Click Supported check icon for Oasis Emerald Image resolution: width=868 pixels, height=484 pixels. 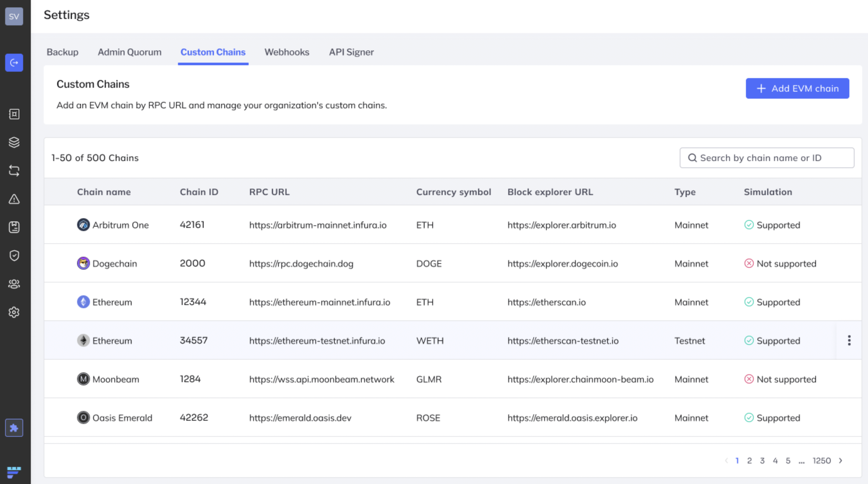coord(749,417)
